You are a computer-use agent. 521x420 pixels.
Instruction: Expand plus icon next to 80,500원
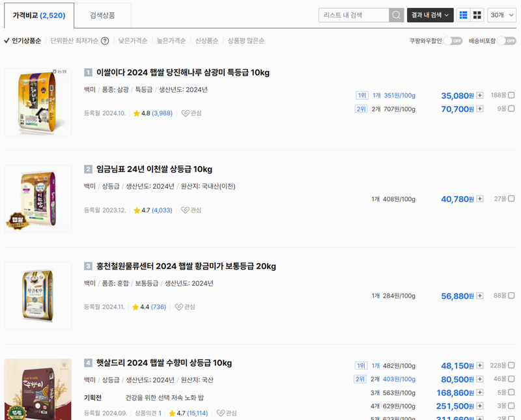(x=480, y=379)
